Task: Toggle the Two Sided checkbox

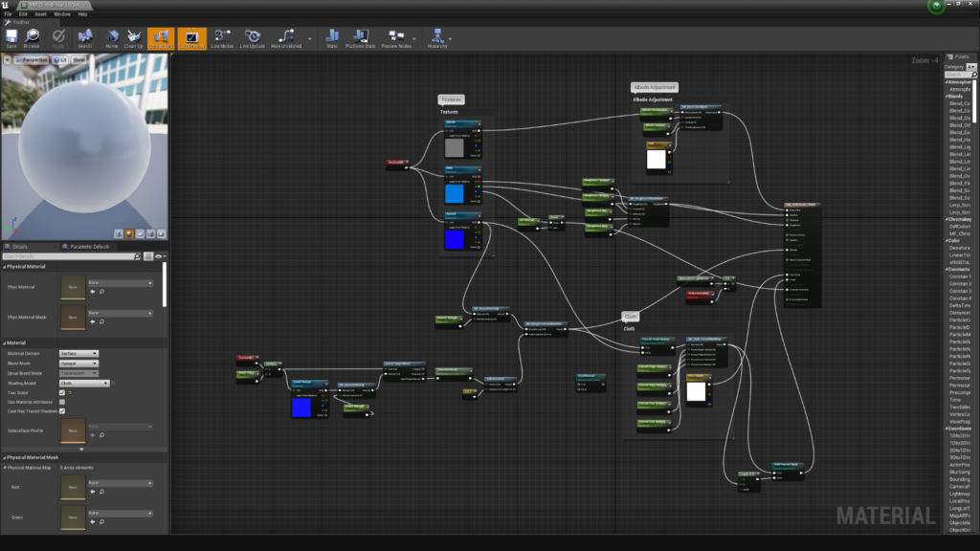Action: (62, 392)
